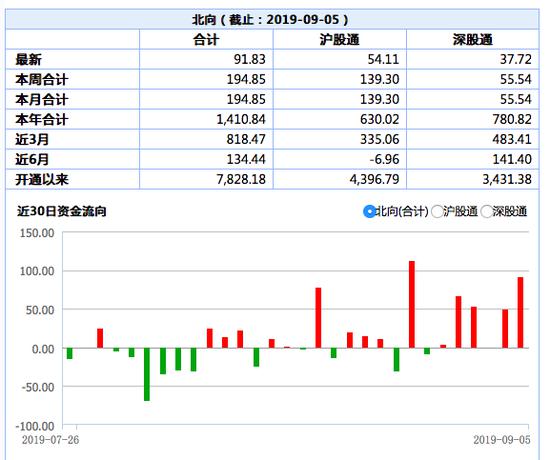Viewport: 550px width, 460px height.
Task: Click the 深股通 column header
Action: [x=473, y=40]
